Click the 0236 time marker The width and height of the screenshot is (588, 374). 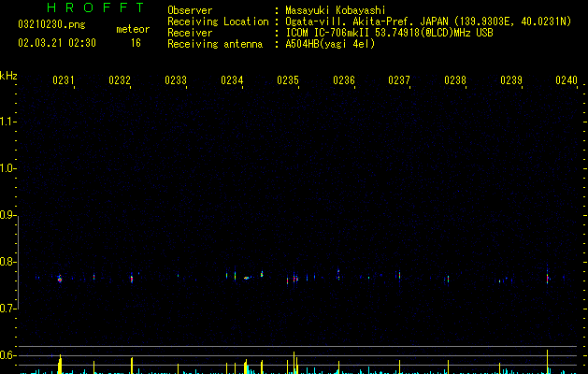tap(344, 80)
